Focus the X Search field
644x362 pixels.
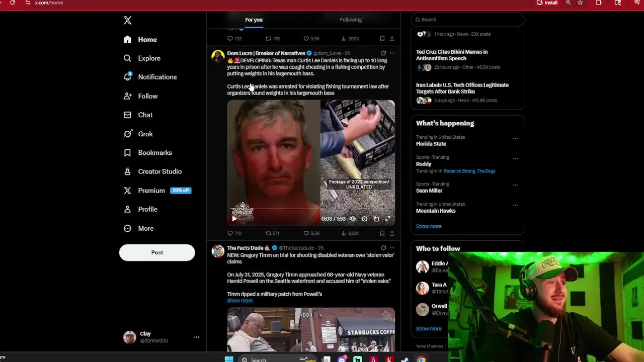(467, 20)
